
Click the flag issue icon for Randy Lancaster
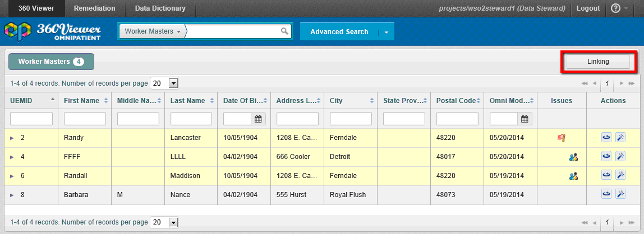(x=561, y=138)
